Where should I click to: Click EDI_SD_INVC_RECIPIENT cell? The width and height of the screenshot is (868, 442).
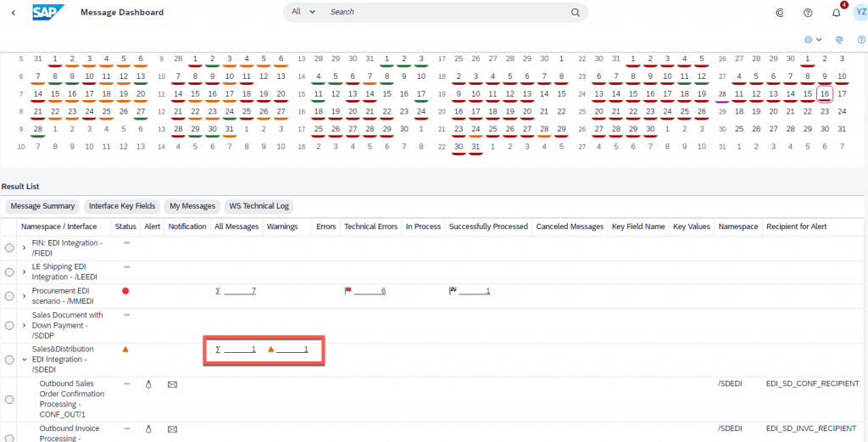(x=813, y=428)
